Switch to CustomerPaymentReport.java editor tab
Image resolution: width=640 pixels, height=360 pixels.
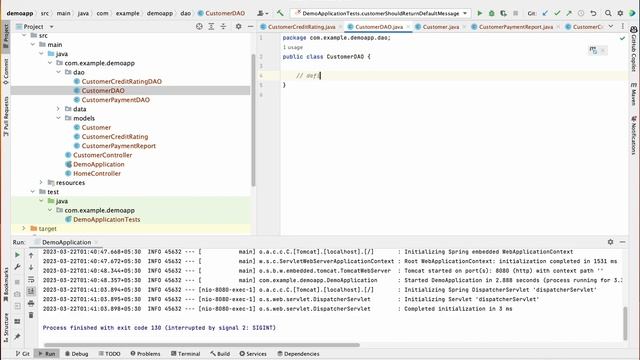[x=515, y=27]
